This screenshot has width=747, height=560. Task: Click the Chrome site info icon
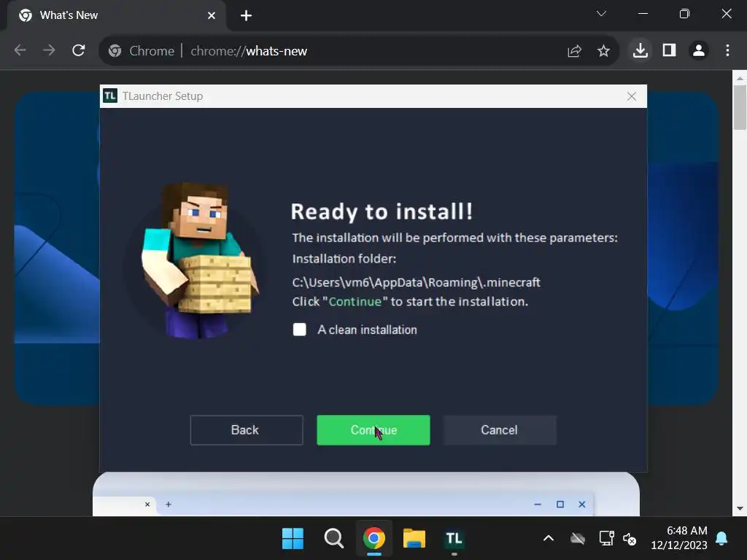pos(115,50)
